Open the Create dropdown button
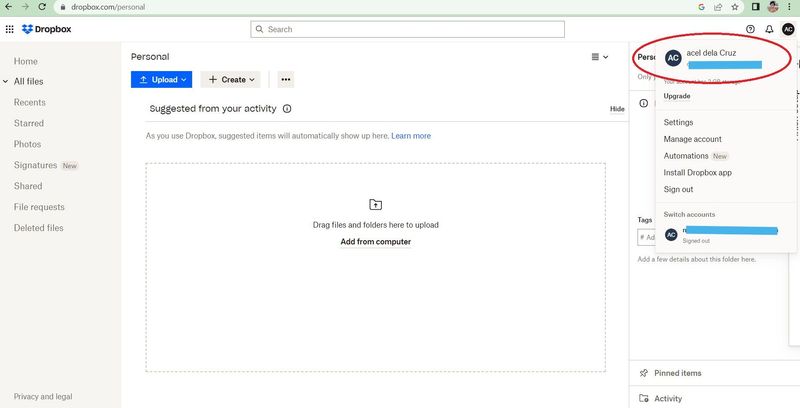Image resolution: width=800 pixels, height=408 pixels. click(231, 80)
